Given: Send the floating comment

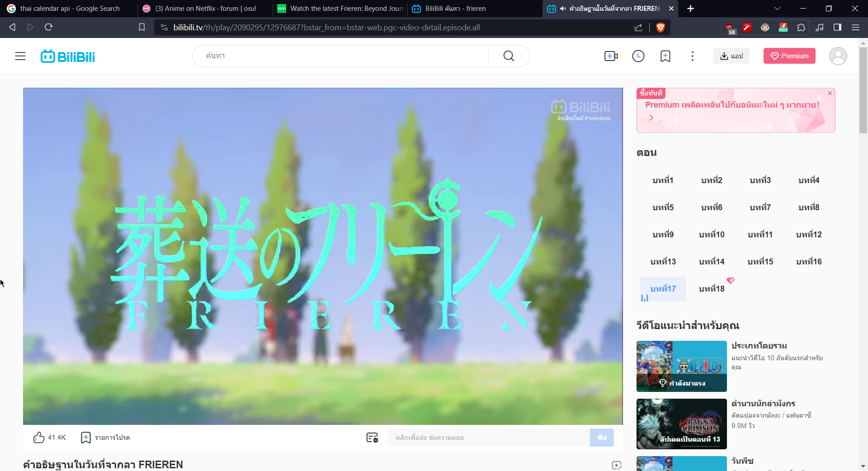Looking at the screenshot, I should [x=602, y=438].
